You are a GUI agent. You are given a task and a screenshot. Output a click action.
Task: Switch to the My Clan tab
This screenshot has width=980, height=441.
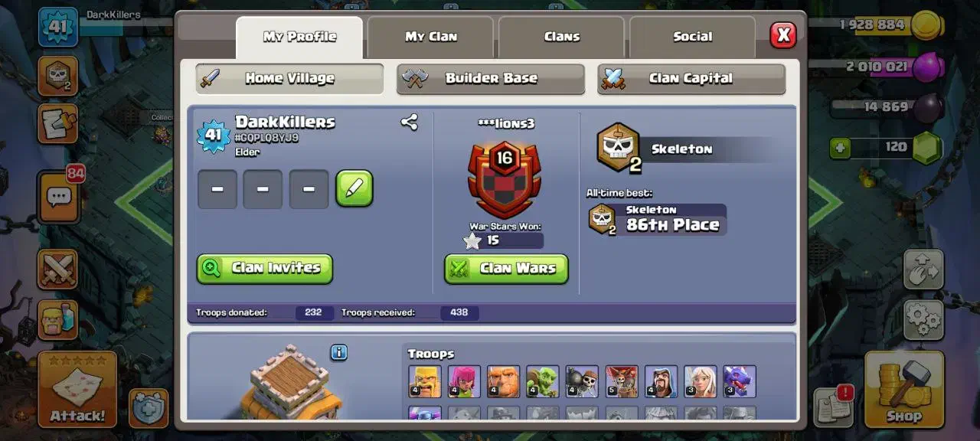tap(431, 37)
